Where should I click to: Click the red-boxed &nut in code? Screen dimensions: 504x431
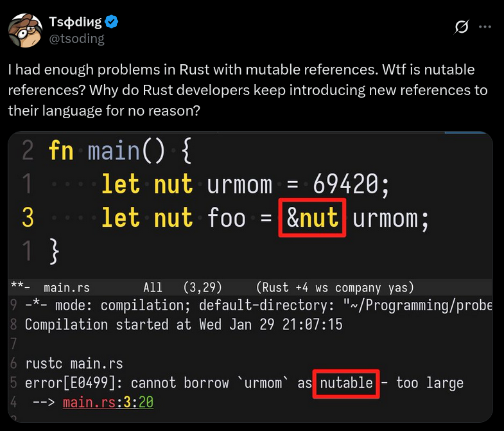tap(312, 218)
